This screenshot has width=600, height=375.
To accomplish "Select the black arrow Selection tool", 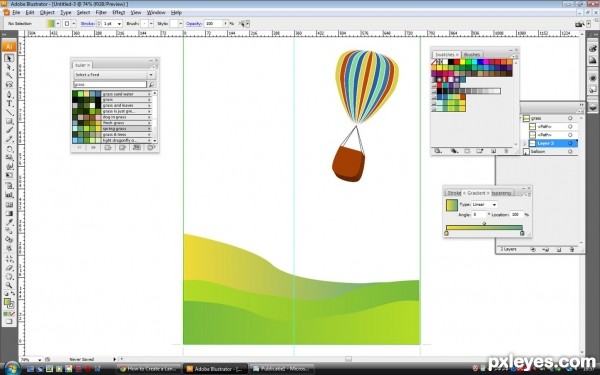I will point(9,58).
